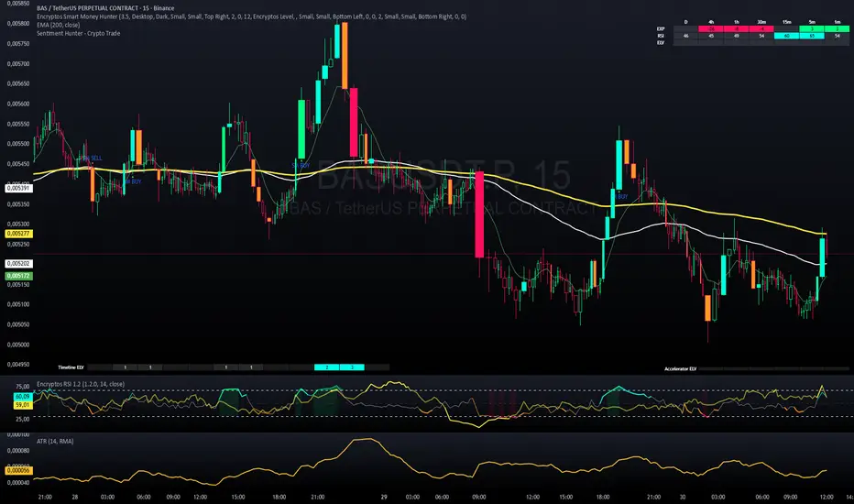The height and width of the screenshot is (504, 854).
Task: Click the date label 30 on time axis
Action: [683, 497]
